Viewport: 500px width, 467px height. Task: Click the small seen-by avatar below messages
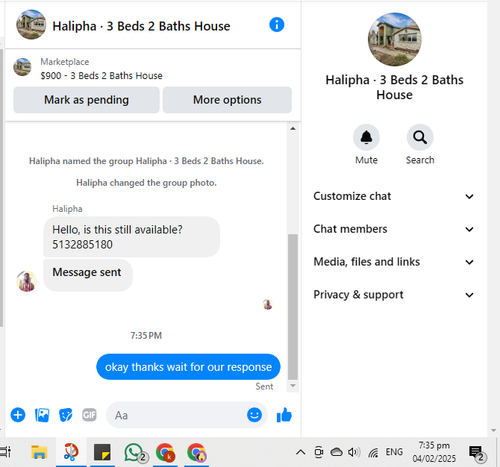[268, 304]
